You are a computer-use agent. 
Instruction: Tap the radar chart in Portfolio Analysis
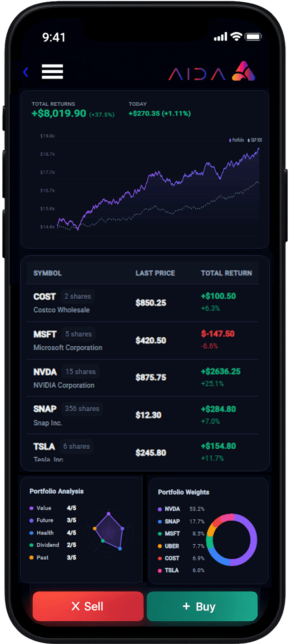(x=109, y=530)
